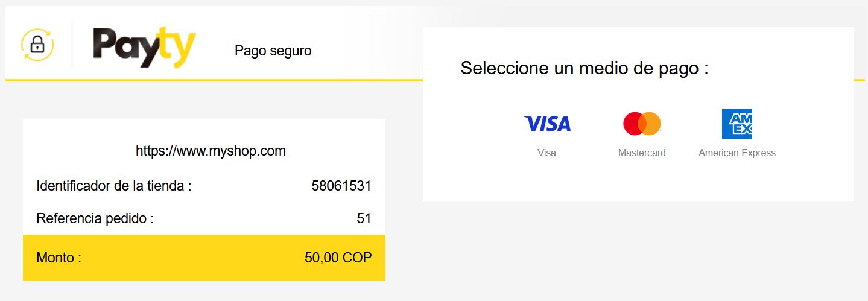
Task: Select the order reference value 51
Action: click(364, 218)
